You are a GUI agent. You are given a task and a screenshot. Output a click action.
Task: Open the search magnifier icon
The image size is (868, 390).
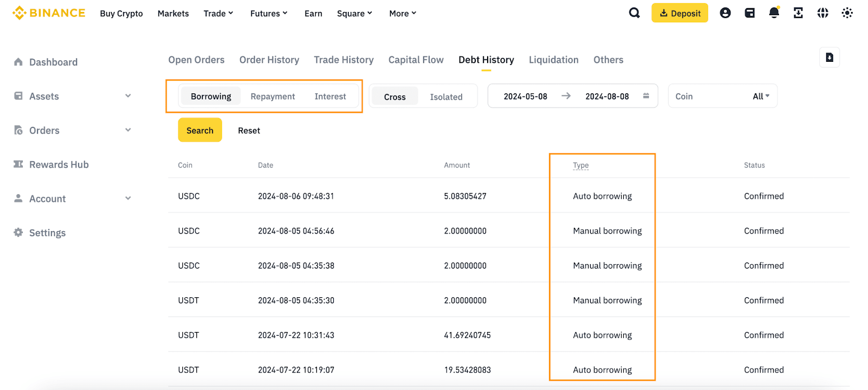click(634, 13)
